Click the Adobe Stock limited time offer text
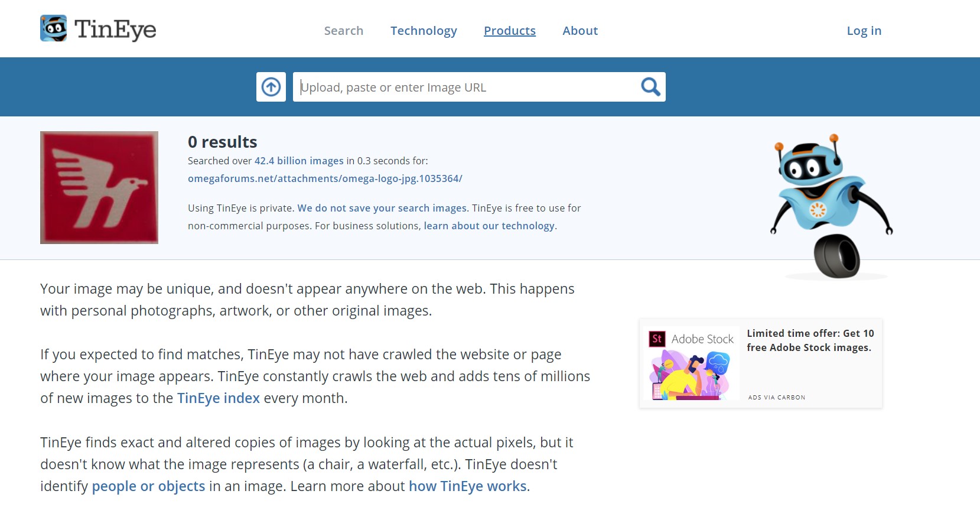 click(x=810, y=340)
